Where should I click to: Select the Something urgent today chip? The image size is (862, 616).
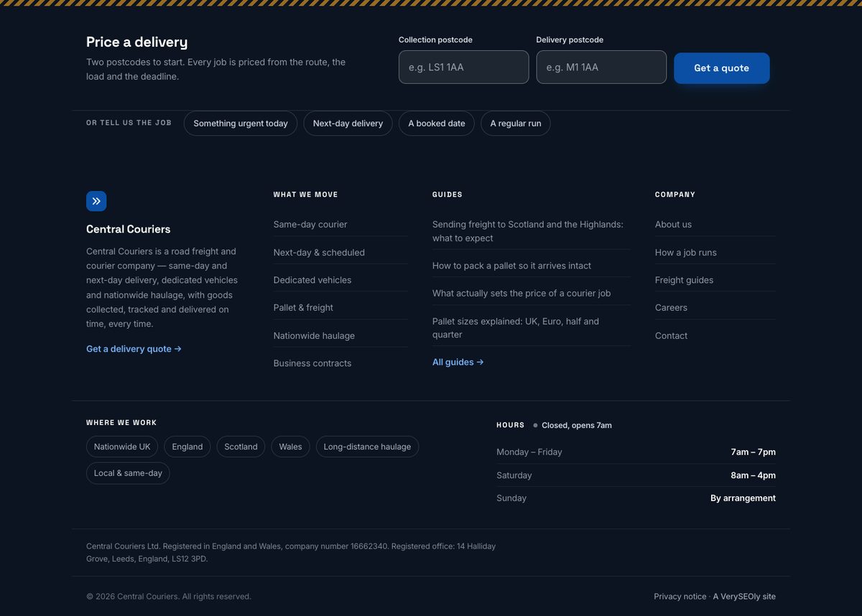click(241, 123)
